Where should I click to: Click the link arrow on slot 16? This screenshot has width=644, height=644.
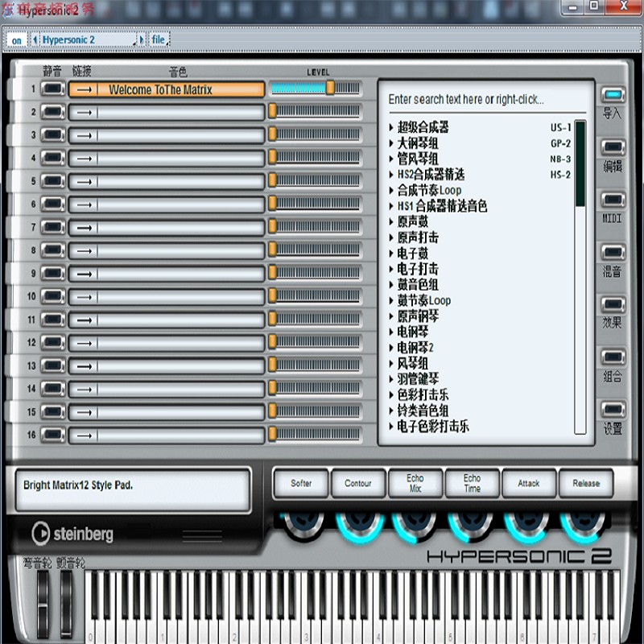[x=84, y=436]
